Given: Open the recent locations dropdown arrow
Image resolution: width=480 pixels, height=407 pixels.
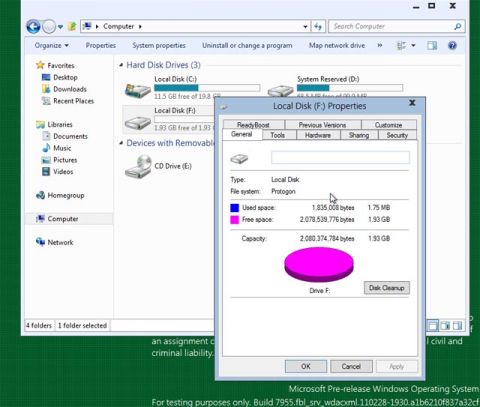Looking at the screenshot, I should pyautogui.click(x=60, y=27).
